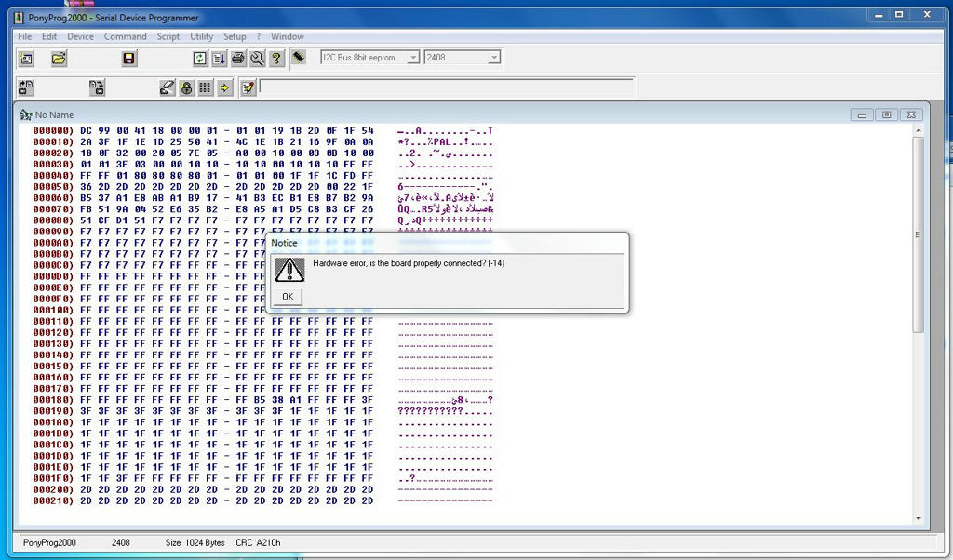Open the Setup menu
The height and width of the screenshot is (560, 953).
(235, 36)
